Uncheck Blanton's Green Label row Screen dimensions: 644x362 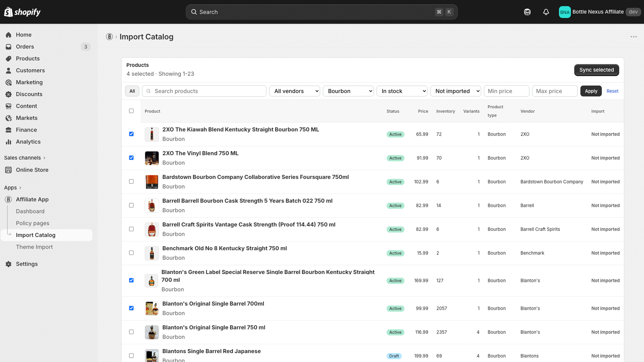click(x=131, y=280)
